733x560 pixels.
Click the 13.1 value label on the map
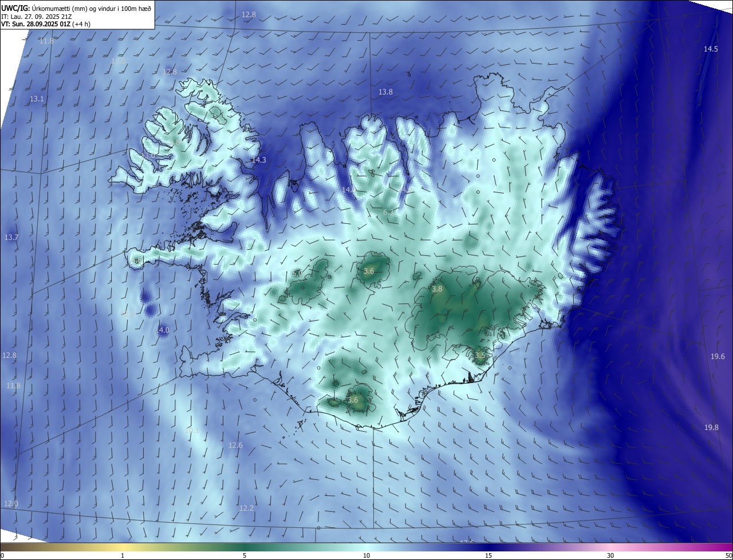click(x=37, y=99)
